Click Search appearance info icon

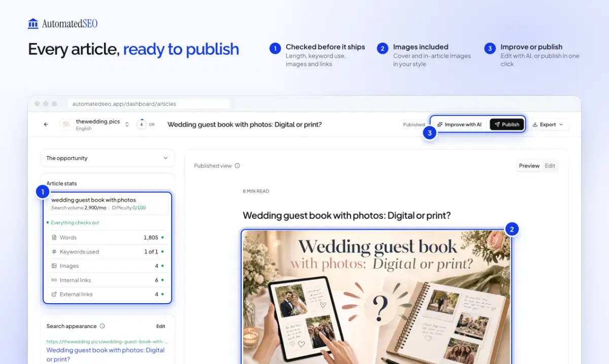click(102, 326)
